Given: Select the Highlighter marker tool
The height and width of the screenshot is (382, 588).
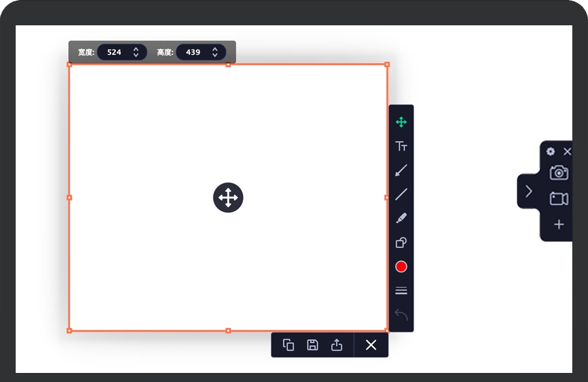Looking at the screenshot, I should tap(402, 218).
